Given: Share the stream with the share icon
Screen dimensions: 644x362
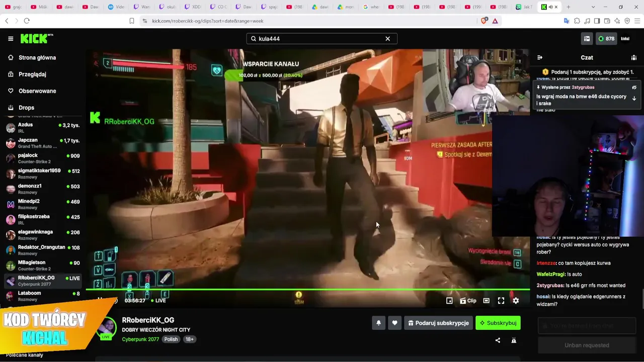Looking at the screenshot, I should (x=498, y=340).
